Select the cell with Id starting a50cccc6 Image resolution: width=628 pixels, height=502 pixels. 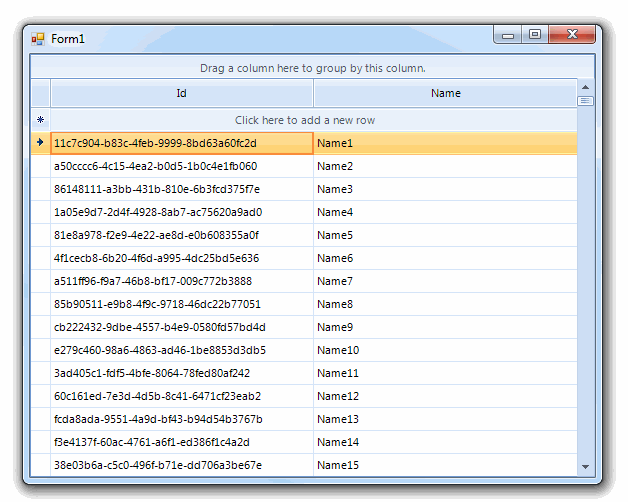(181, 166)
